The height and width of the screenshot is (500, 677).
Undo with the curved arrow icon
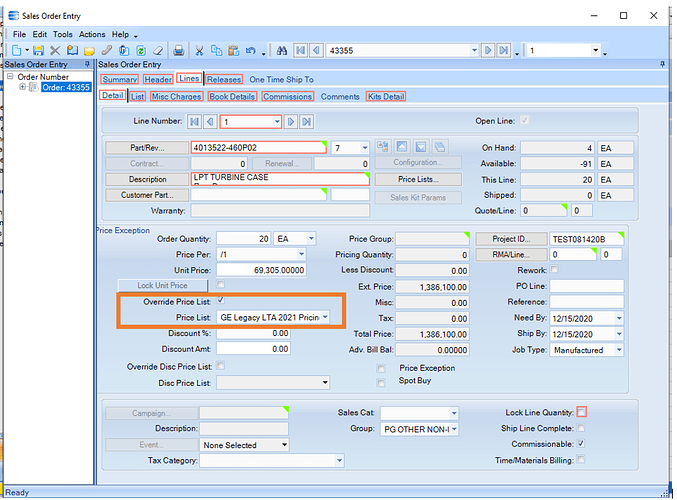tap(250, 51)
